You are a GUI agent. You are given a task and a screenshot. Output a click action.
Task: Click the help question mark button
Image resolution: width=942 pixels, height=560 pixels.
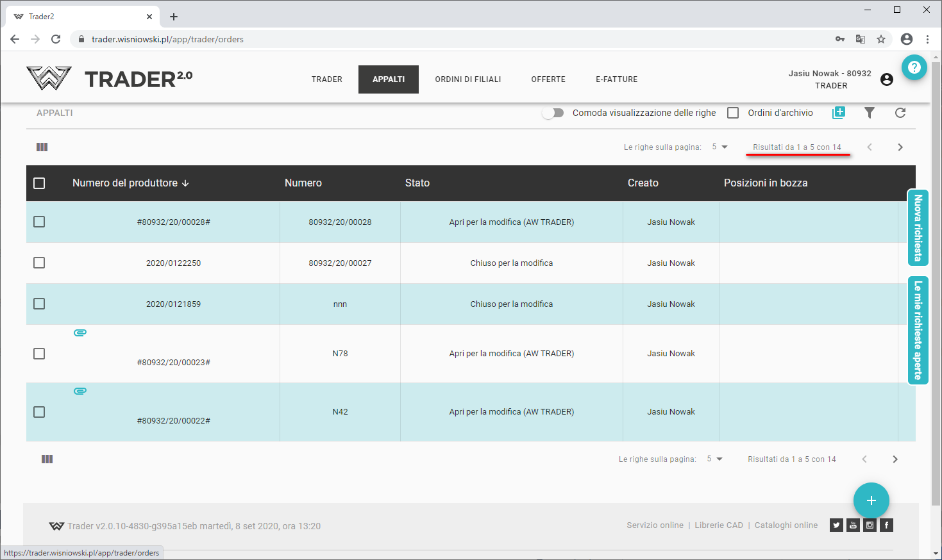[x=914, y=67]
